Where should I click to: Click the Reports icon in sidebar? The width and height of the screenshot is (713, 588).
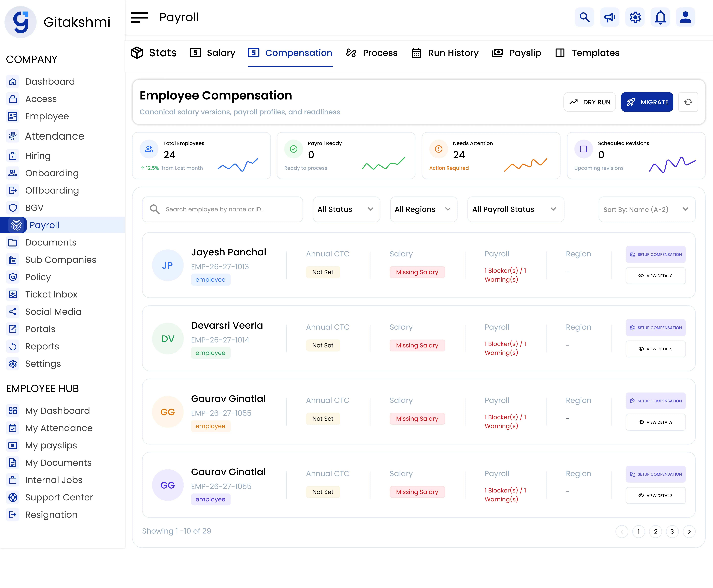point(13,346)
